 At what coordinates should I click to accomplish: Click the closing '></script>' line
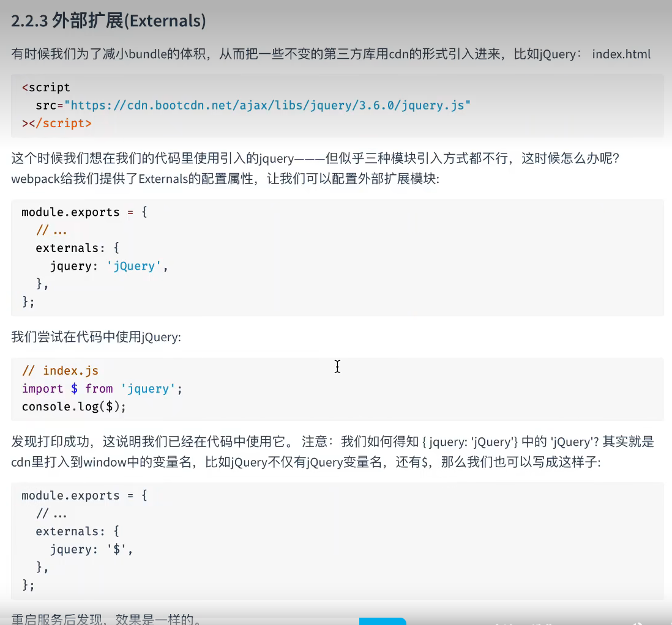point(56,124)
